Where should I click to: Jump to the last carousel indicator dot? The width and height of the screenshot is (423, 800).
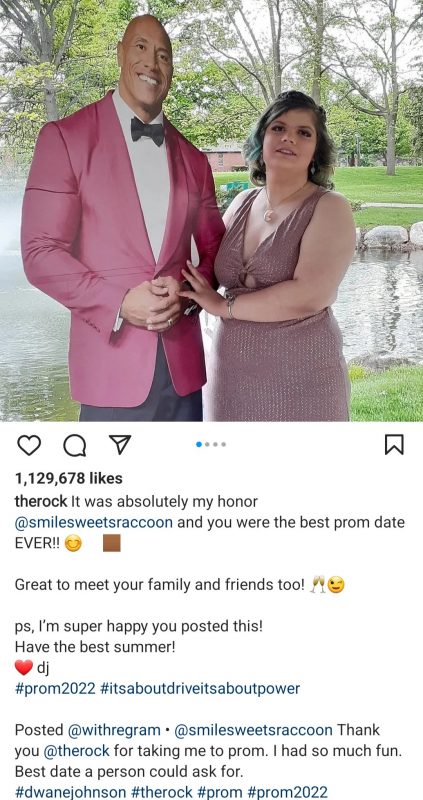[223, 444]
